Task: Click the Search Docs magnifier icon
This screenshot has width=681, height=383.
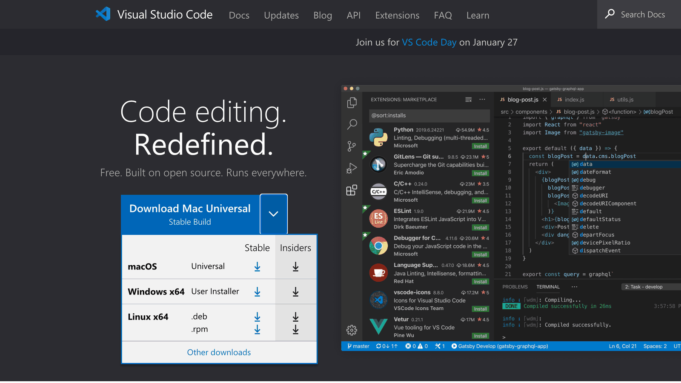Action: (610, 14)
